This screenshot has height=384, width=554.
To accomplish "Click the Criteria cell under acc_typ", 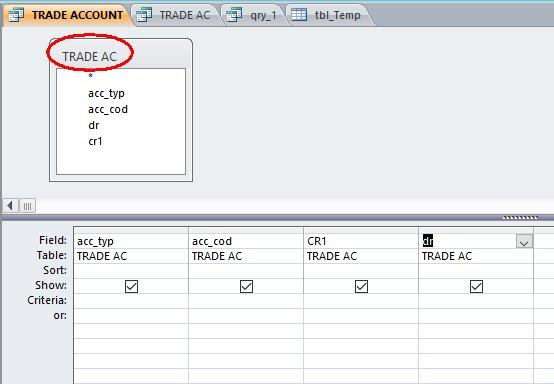I will 131,301.
